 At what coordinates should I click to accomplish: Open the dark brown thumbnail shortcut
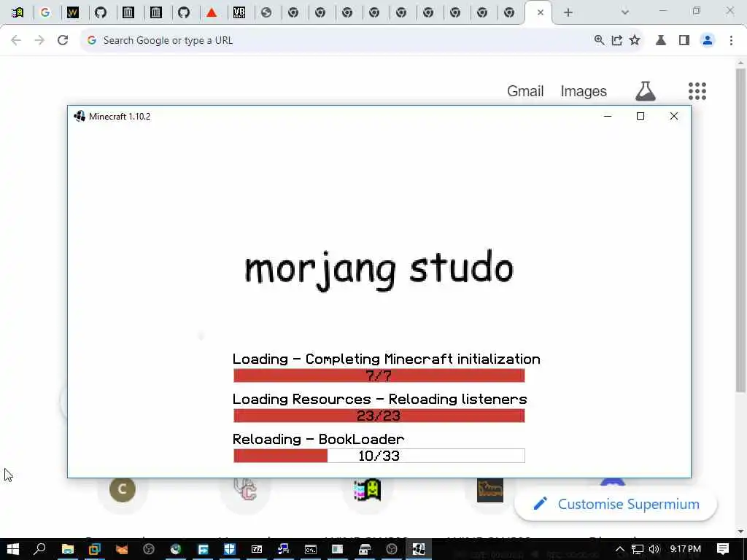(x=490, y=490)
